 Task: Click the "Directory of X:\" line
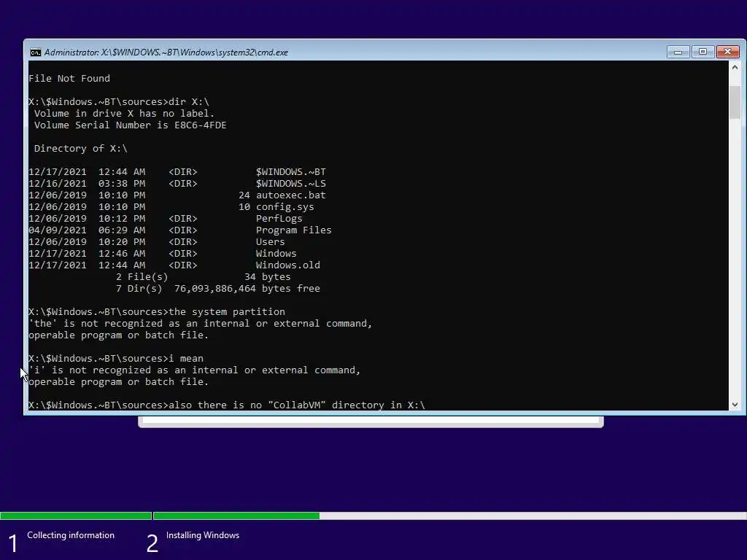pos(80,148)
